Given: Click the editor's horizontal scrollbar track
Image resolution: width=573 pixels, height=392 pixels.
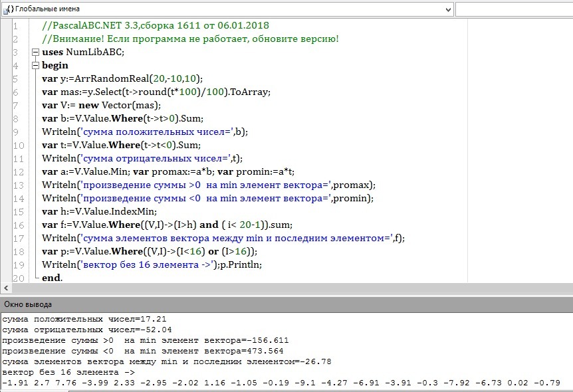Looking at the screenshot, I should click(x=286, y=288).
